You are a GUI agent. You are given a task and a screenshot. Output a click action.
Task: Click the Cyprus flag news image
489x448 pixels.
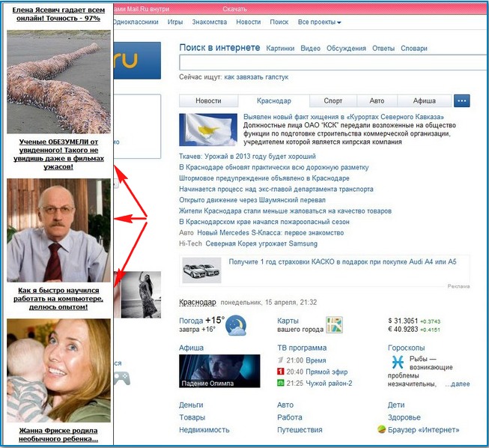[x=208, y=130]
